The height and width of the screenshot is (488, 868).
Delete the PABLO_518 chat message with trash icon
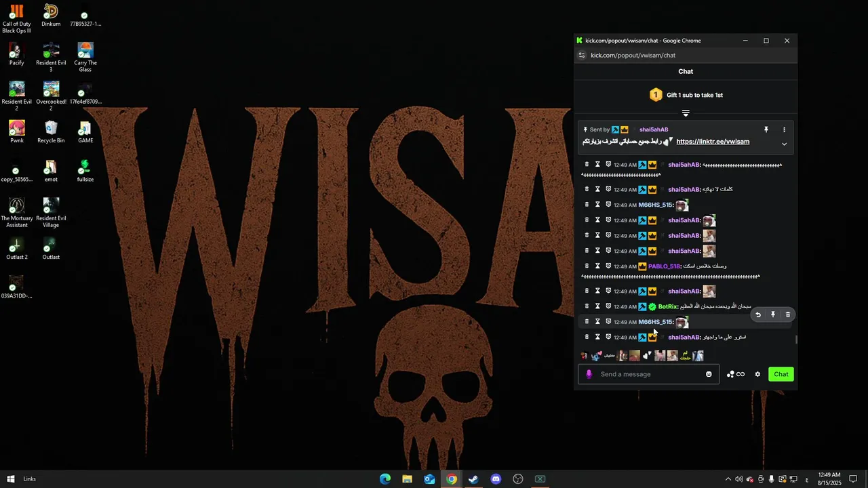coord(587,266)
